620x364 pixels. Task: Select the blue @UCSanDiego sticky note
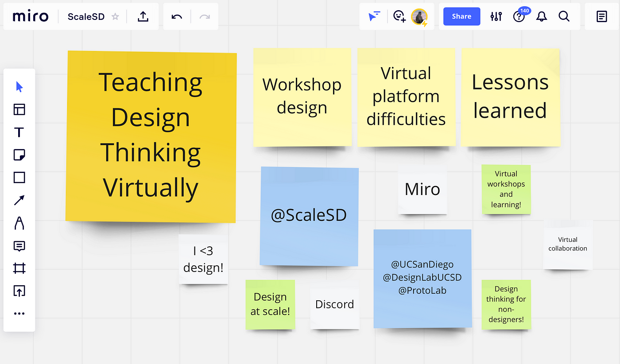click(422, 279)
